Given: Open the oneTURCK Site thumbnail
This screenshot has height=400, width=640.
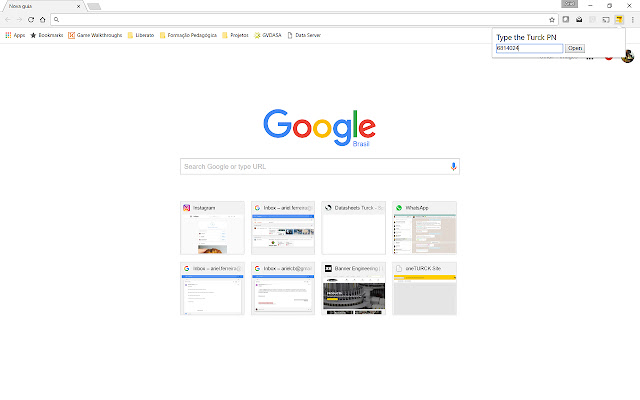Looking at the screenshot, I should tap(424, 289).
